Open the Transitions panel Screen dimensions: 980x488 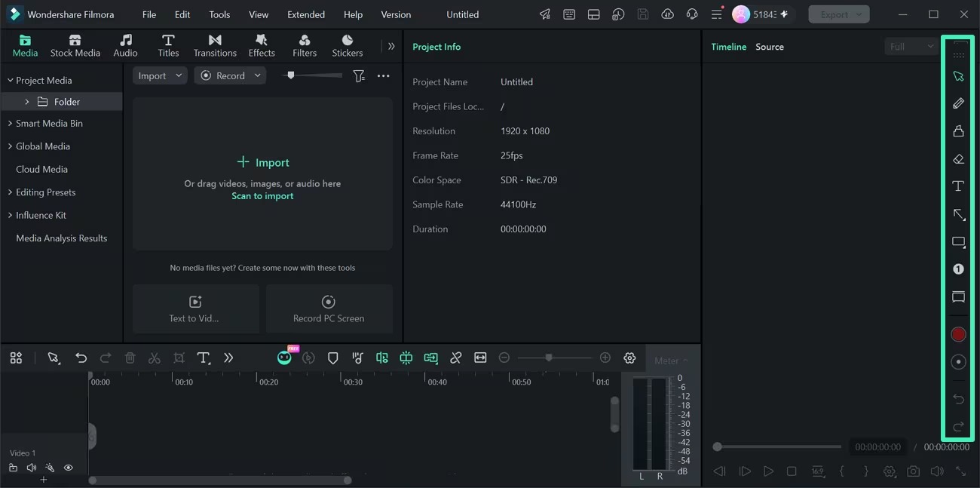tap(215, 46)
